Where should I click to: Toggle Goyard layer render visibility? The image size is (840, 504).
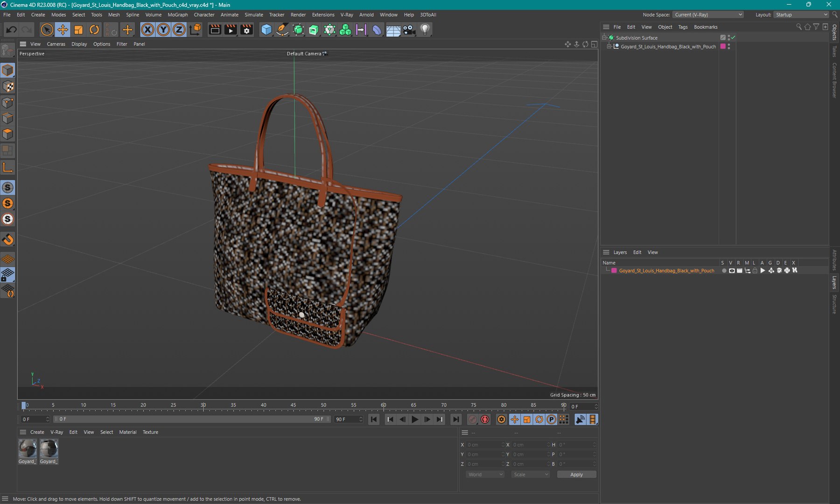point(740,271)
